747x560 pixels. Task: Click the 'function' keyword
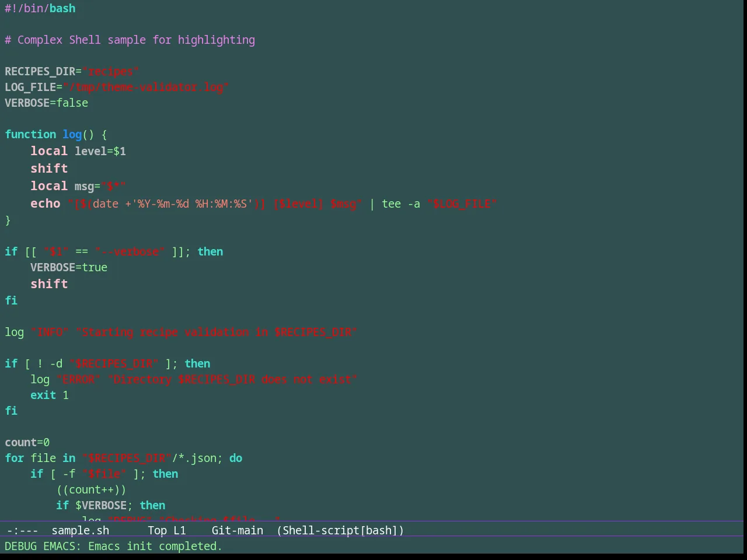30,134
